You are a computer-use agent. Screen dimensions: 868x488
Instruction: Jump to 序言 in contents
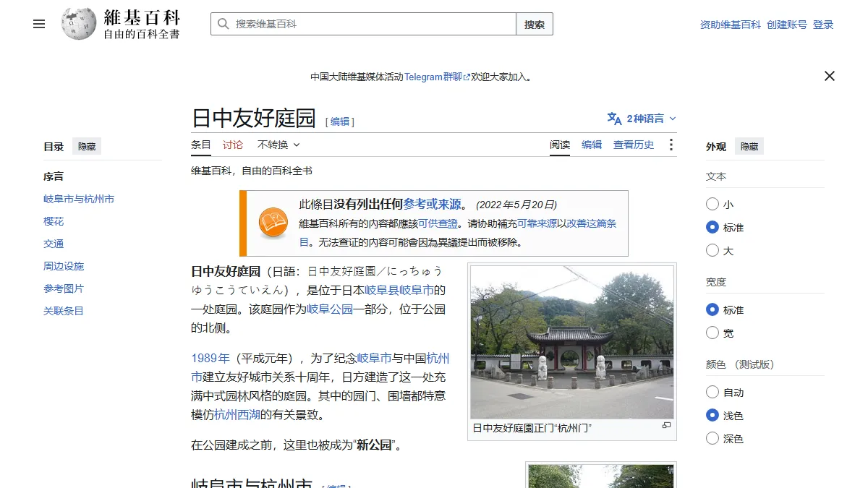coord(54,176)
